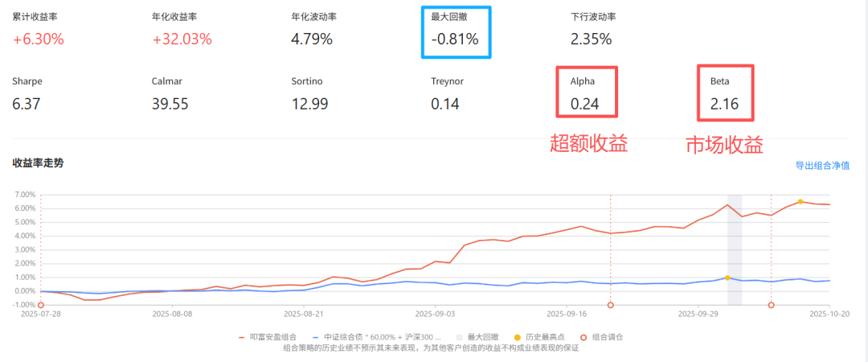Click the rebalance circle marker after 2025-09-29
The image size is (868, 362).
(x=772, y=305)
